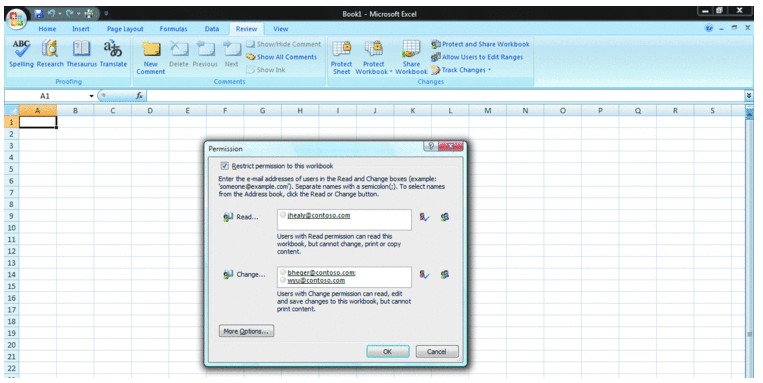The image size is (763, 383).
Task: Address book icon beside Change box
Action: pos(444,275)
